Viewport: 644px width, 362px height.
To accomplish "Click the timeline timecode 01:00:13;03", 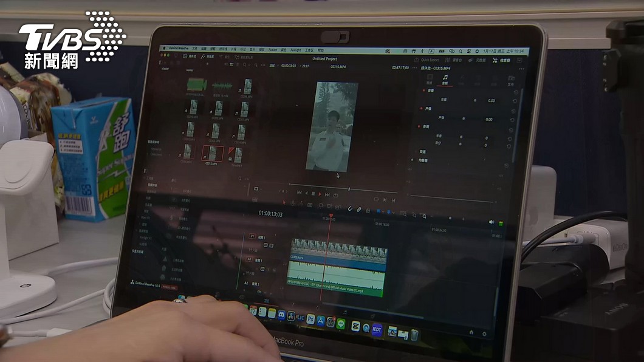I will pyautogui.click(x=270, y=214).
